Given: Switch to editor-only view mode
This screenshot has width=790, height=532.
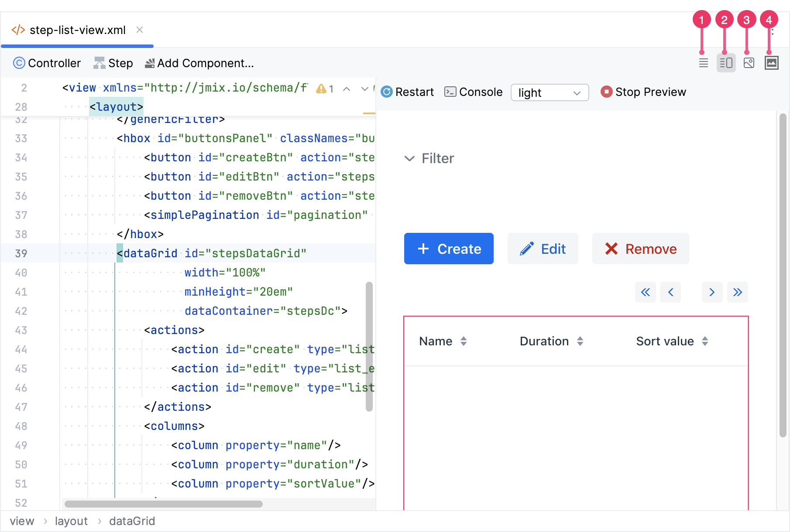Looking at the screenshot, I should 703,63.
